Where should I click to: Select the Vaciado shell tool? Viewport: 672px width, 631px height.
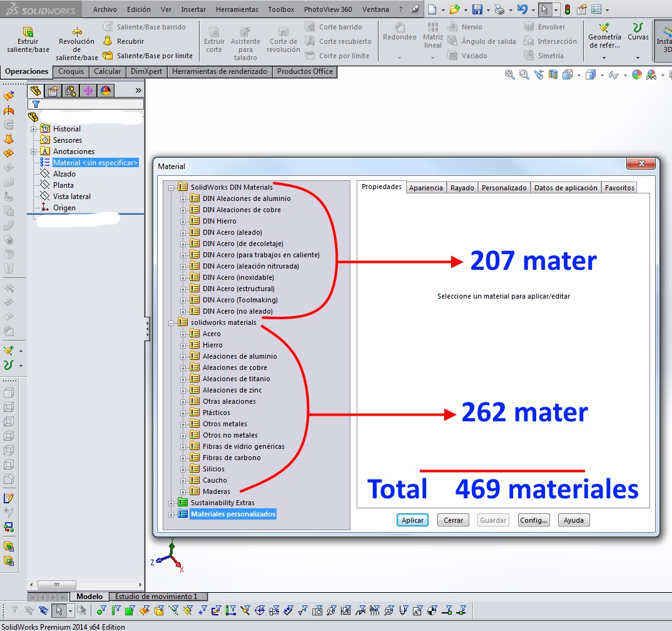pos(467,56)
